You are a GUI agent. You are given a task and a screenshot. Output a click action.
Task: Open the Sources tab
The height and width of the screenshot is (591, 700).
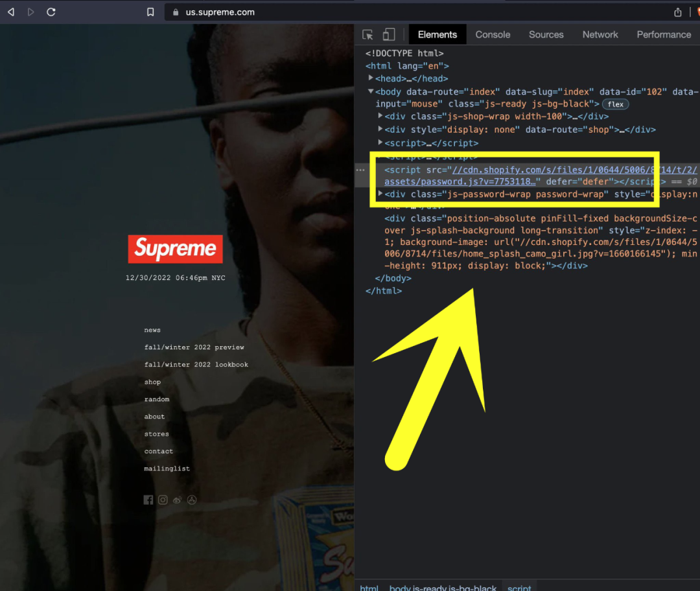point(546,34)
